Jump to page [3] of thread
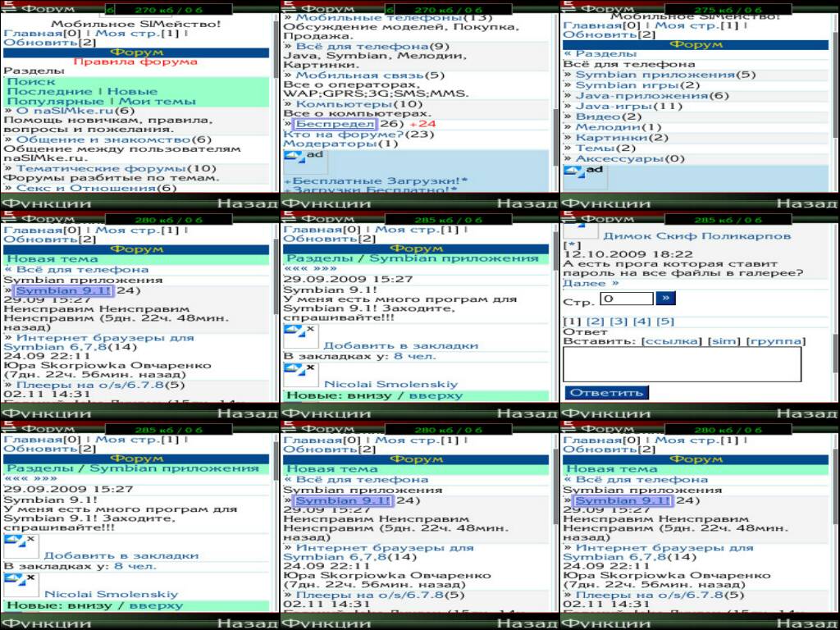This screenshot has width=840, height=630. click(x=619, y=321)
